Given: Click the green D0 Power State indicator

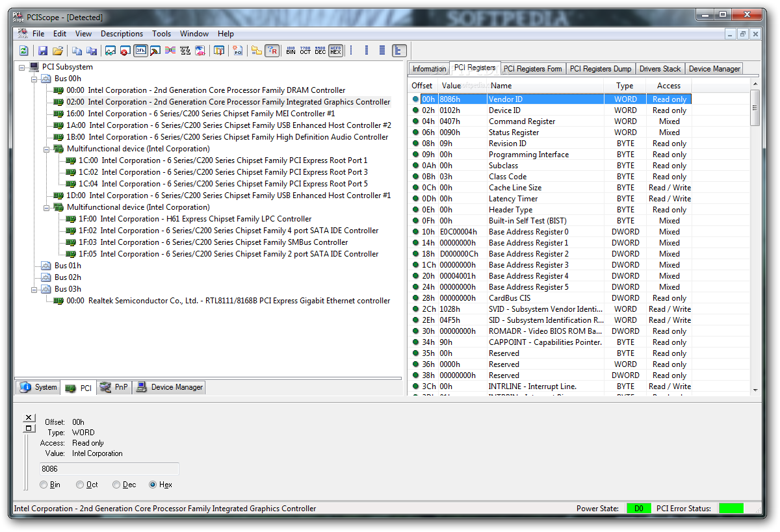Looking at the screenshot, I should pos(638,509).
